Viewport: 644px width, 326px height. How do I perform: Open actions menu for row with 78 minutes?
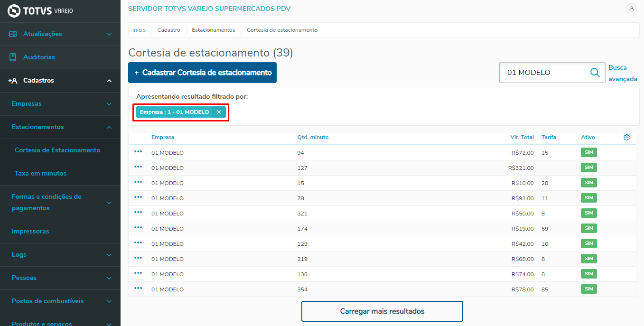pyautogui.click(x=138, y=197)
